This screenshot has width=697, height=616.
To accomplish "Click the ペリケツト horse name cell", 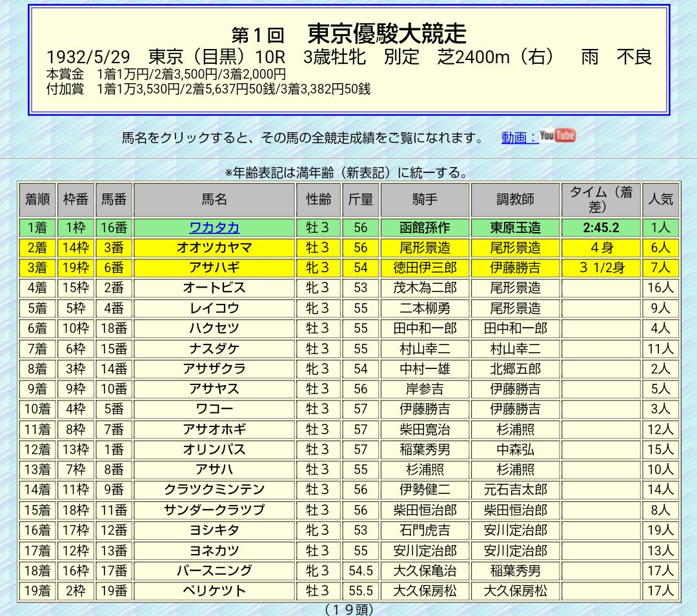I will pos(214,590).
